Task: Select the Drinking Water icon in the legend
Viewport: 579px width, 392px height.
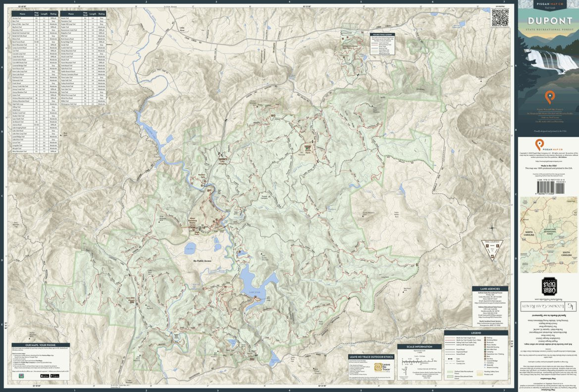Action: (x=485, y=340)
